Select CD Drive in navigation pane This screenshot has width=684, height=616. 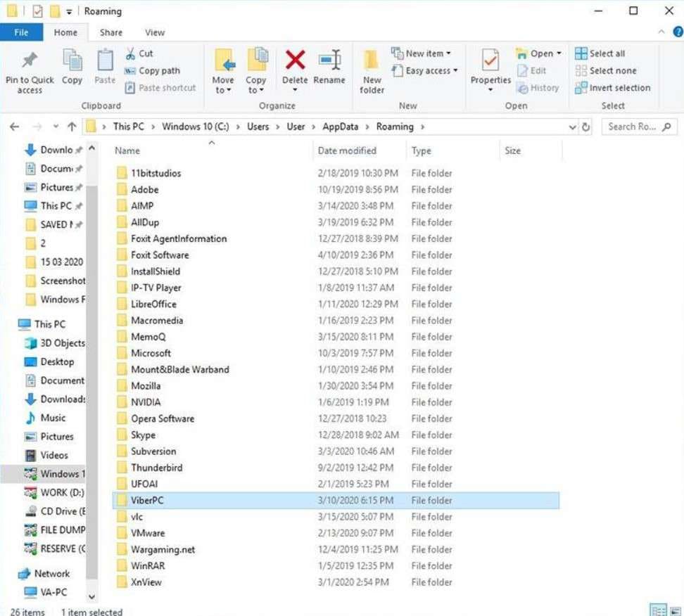click(55, 511)
